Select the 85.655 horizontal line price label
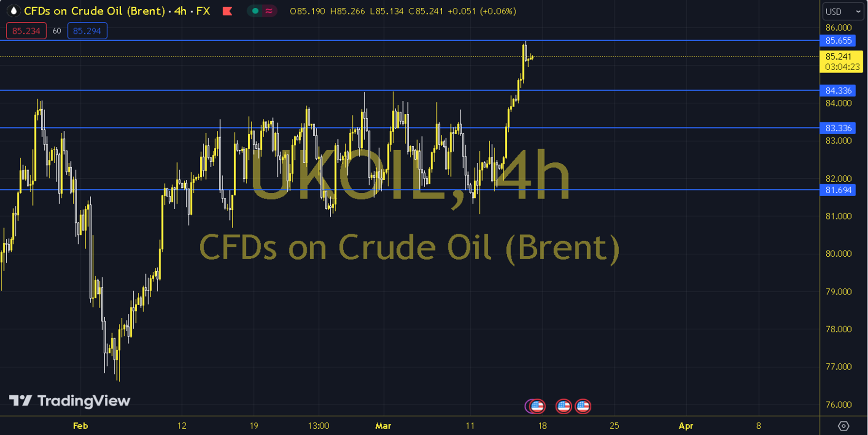 (838, 41)
